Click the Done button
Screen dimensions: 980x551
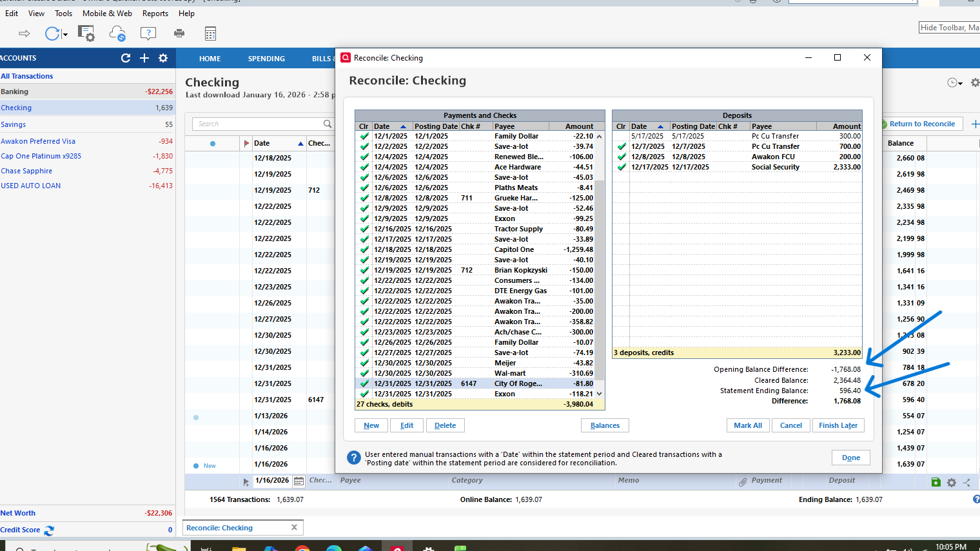[851, 458]
